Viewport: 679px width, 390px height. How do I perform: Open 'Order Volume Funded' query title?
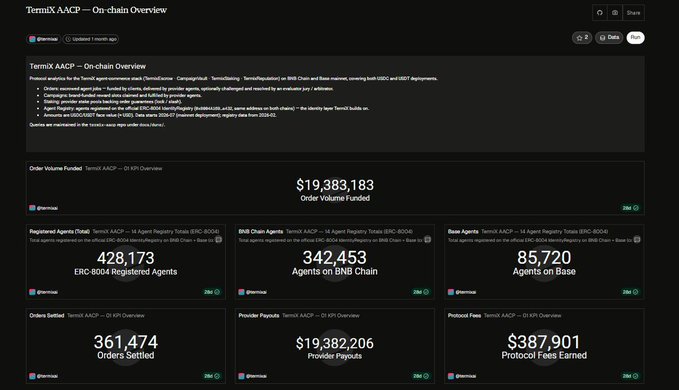tap(55, 168)
